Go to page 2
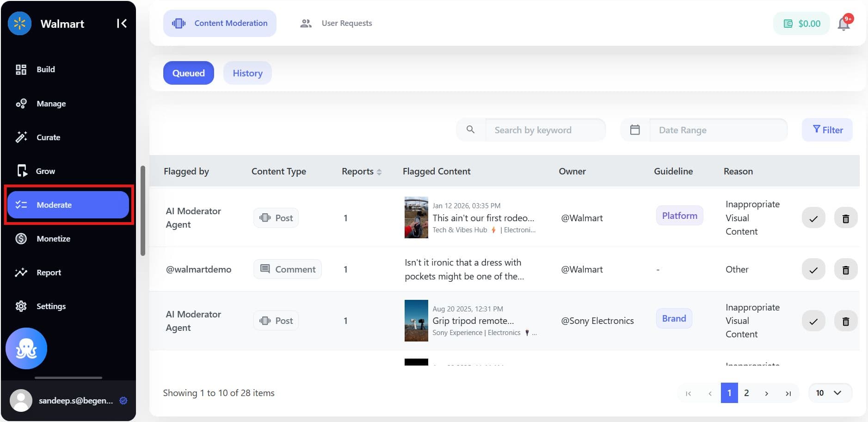 click(x=746, y=393)
